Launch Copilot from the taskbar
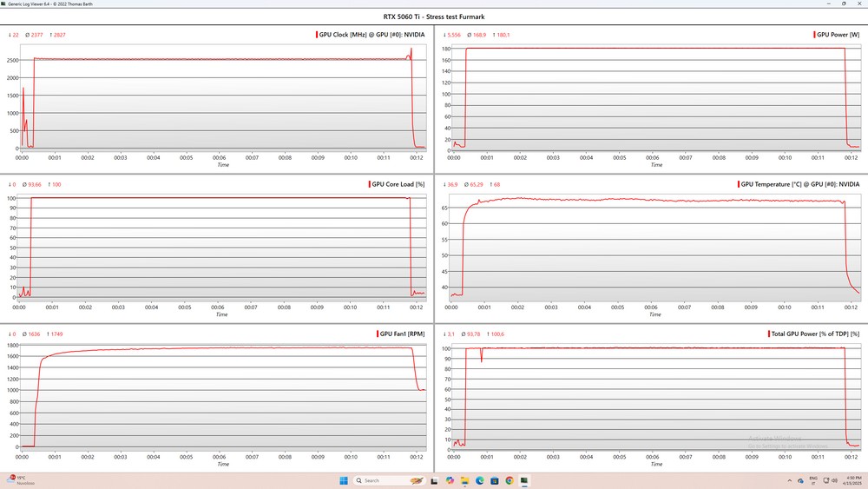868x489 pixels. [450, 480]
